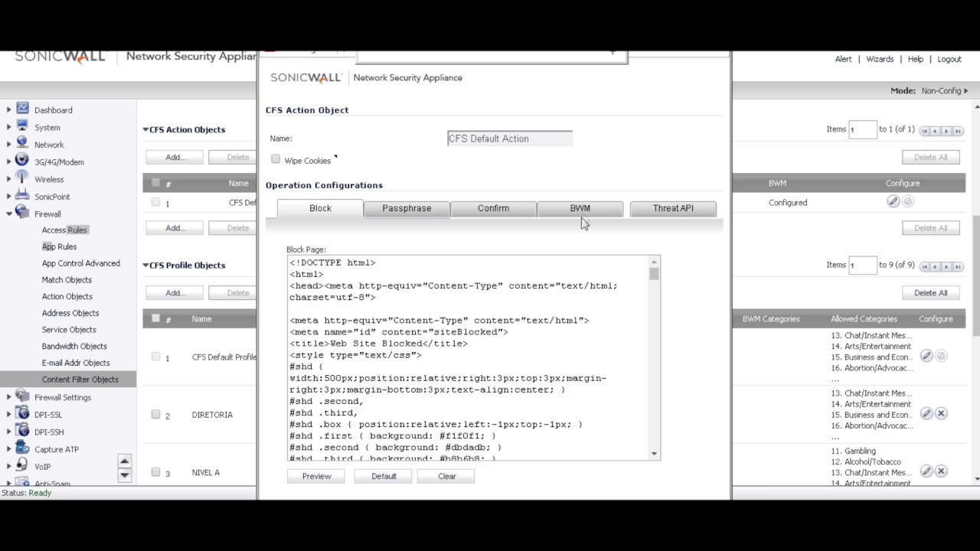Expand the System tree node
This screenshot has height=551, width=980.
pos(8,127)
